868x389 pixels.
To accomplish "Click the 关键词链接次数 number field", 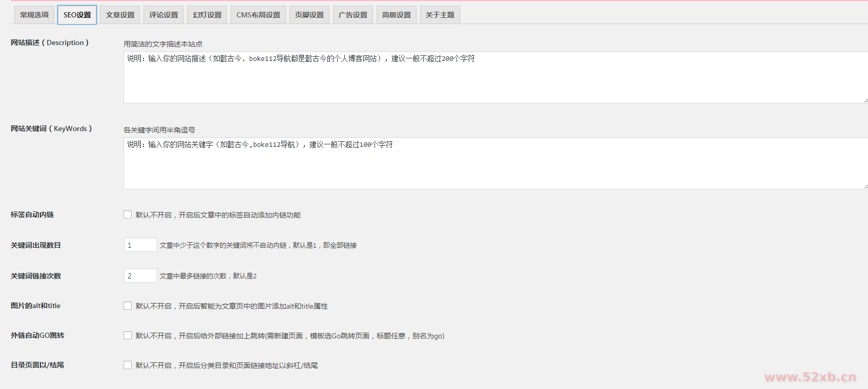I will click(140, 275).
